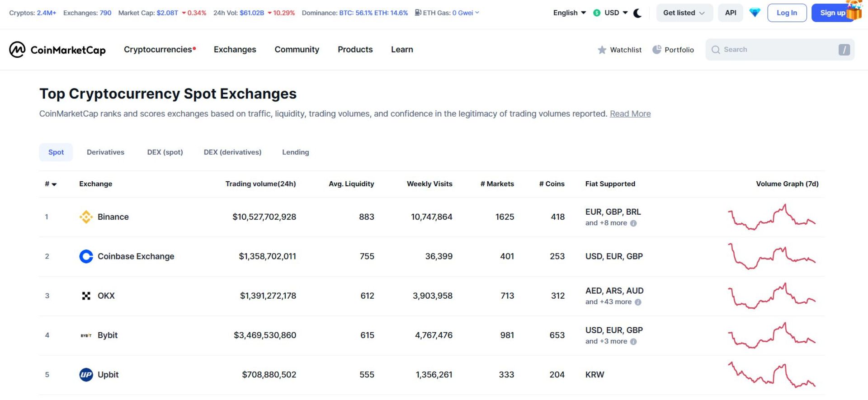Click the Upbit logo icon
This screenshot has height=400, width=868.
pyautogui.click(x=86, y=375)
